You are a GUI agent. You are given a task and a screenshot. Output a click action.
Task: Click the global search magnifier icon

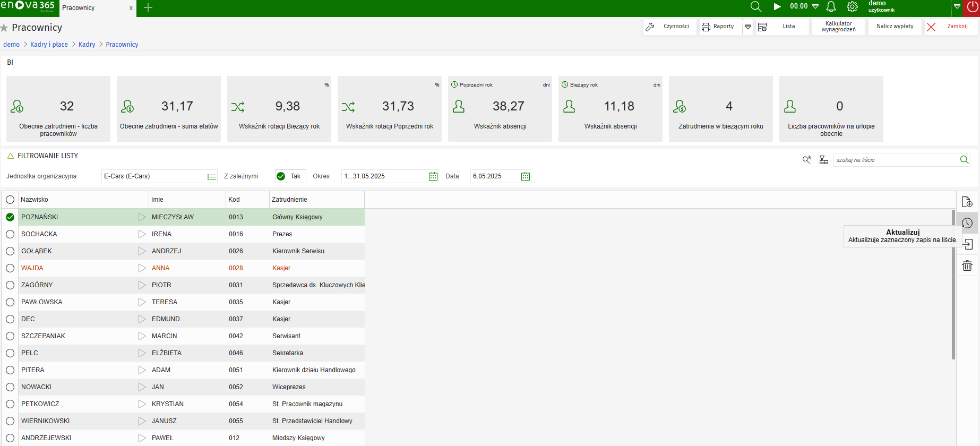click(756, 7)
